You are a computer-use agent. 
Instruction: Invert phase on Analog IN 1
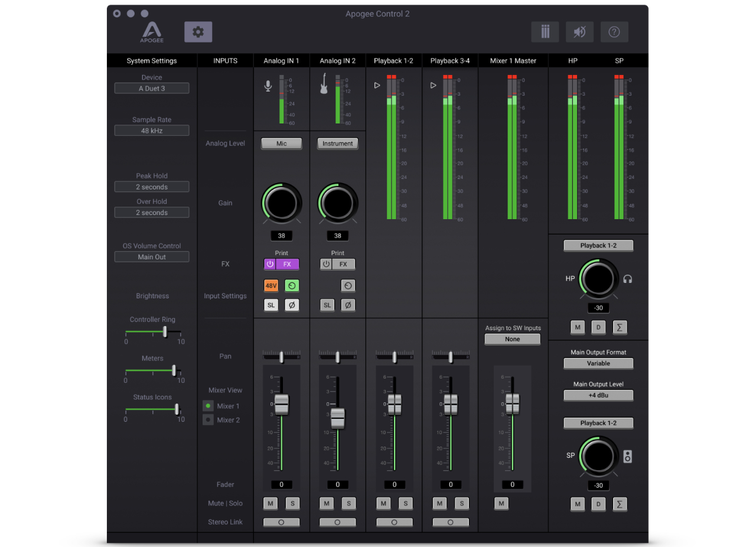point(292,305)
